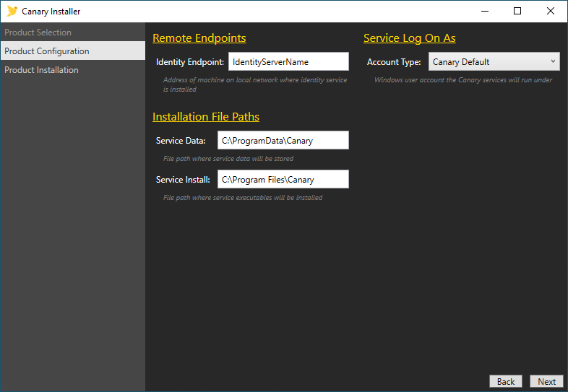Select Product Configuration in the sidebar

[47, 51]
